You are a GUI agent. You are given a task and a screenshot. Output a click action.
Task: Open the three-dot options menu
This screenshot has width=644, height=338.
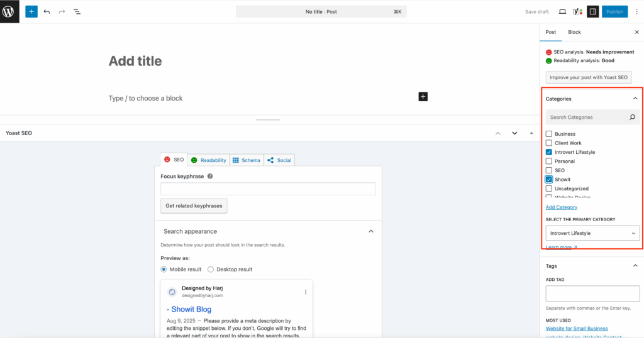click(636, 11)
